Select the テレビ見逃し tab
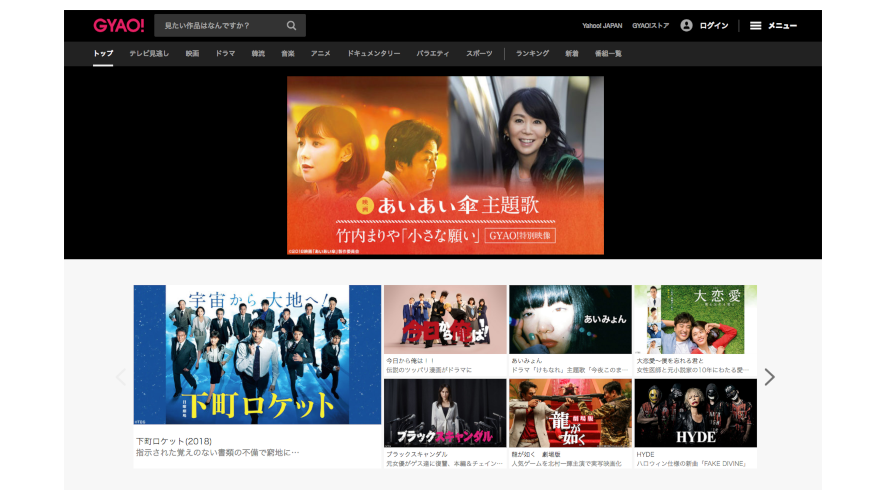 pyautogui.click(x=149, y=54)
